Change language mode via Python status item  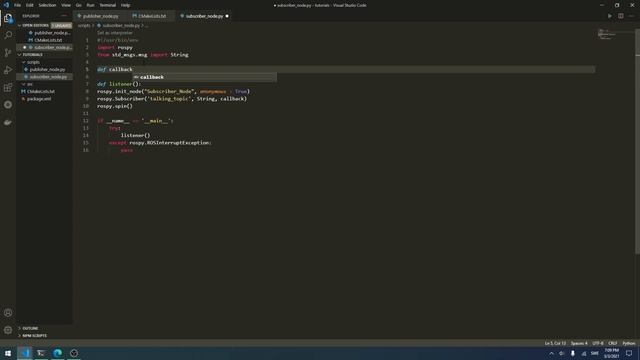(x=629, y=343)
